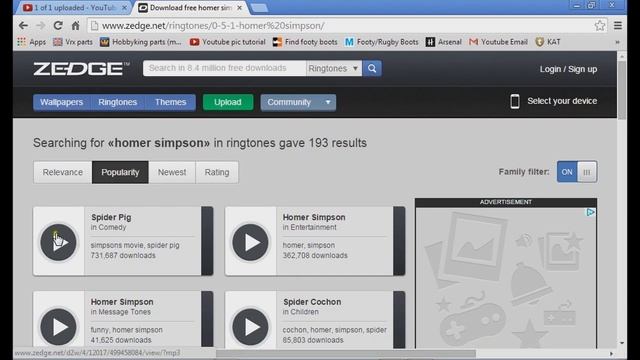Open the Ringtones section in navigation

118,102
